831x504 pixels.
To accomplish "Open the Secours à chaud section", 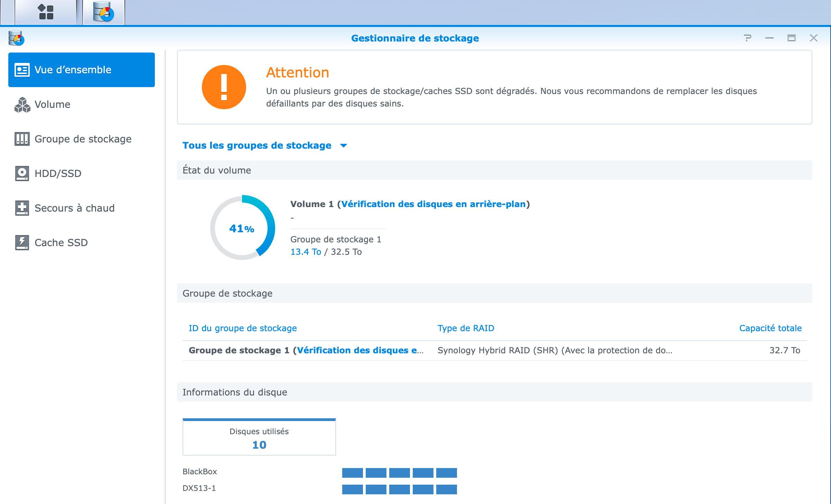I will [82, 208].
